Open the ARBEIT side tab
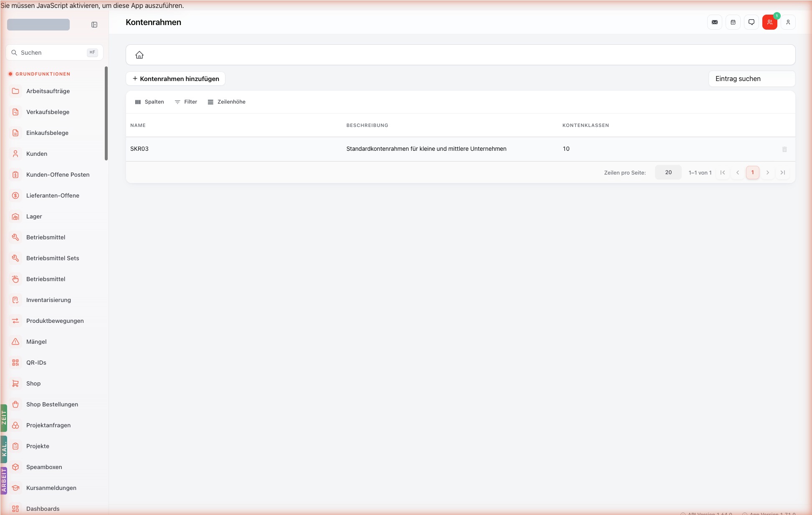The image size is (812, 515). [x=4, y=480]
